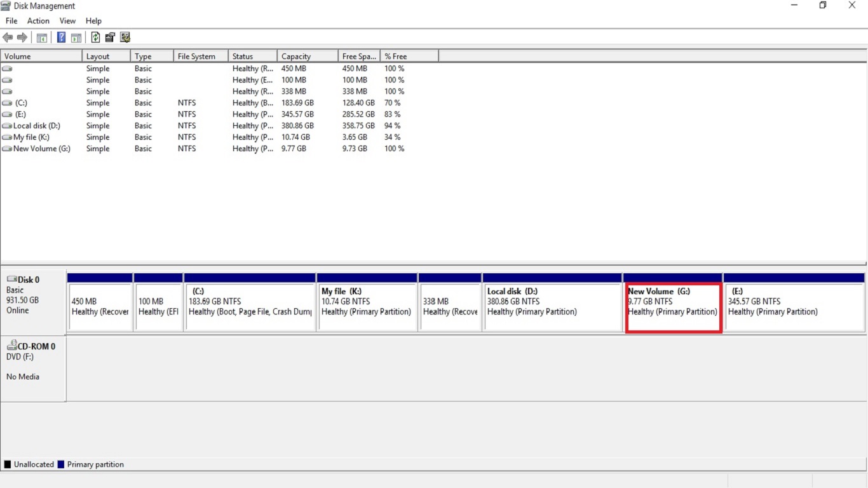Sort by the Status column header
868x488 pixels.
tap(253, 57)
